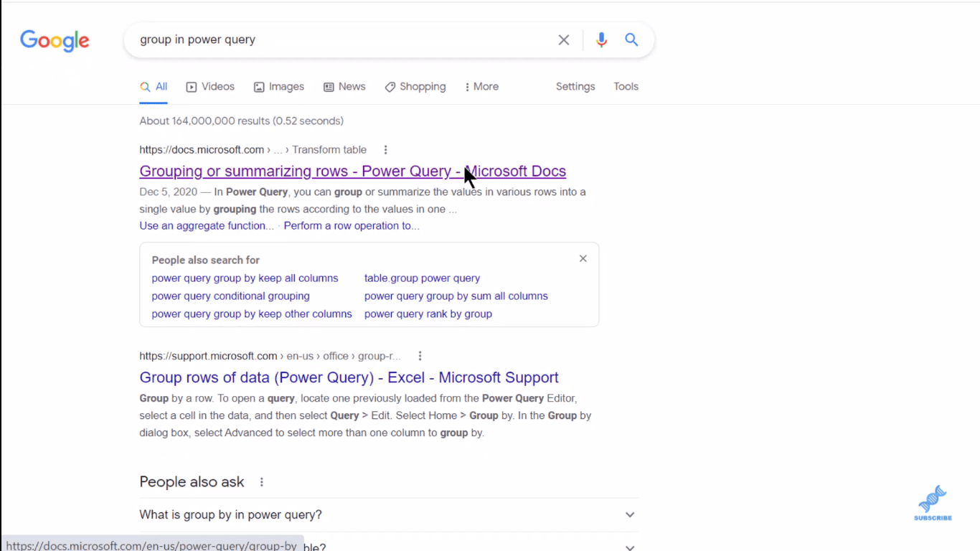Switch to the Shopping tab
Screen dimensions: 980x551
(415, 87)
